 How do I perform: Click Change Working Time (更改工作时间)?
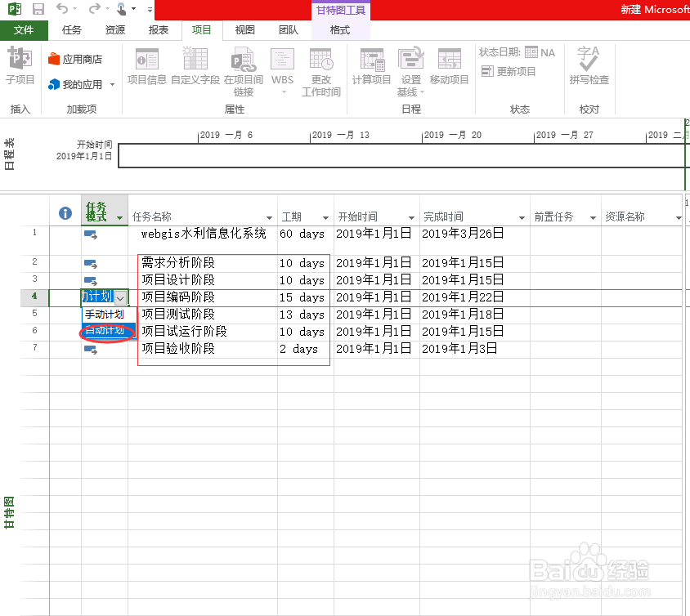point(320,72)
